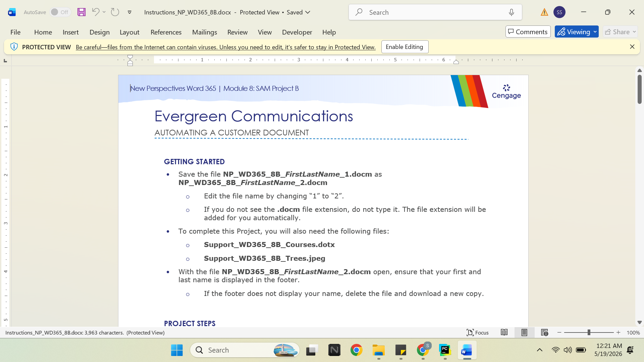Click the vertical scrollbar thumb
This screenshot has height=362, width=644.
coord(639,89)
